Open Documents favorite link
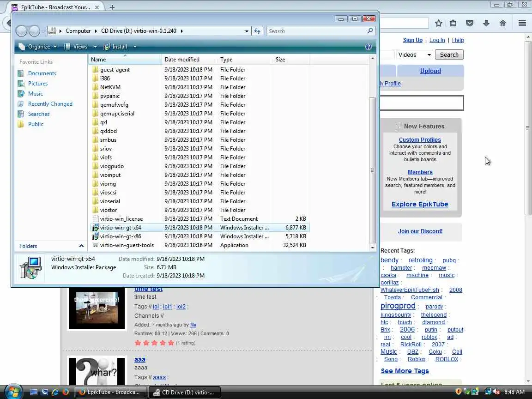 tap(42, 73)
